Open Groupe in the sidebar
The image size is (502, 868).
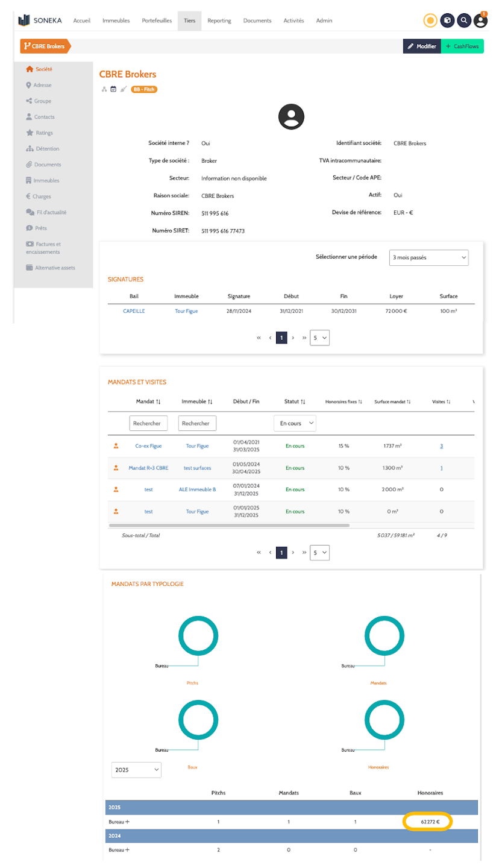coord(39,101)
